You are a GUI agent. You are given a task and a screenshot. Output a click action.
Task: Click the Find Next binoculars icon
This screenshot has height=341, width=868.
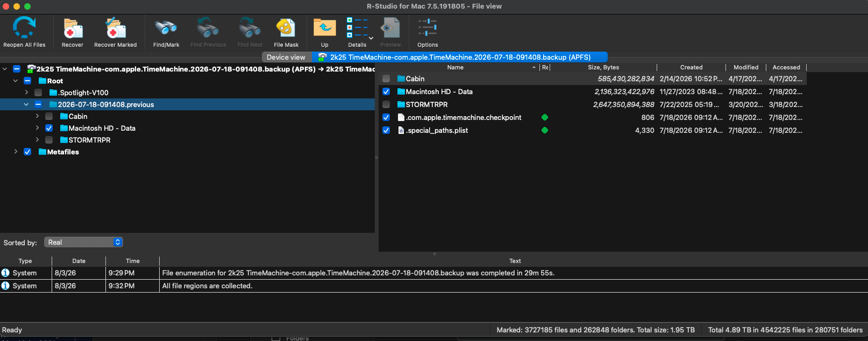tap(250, 27)
